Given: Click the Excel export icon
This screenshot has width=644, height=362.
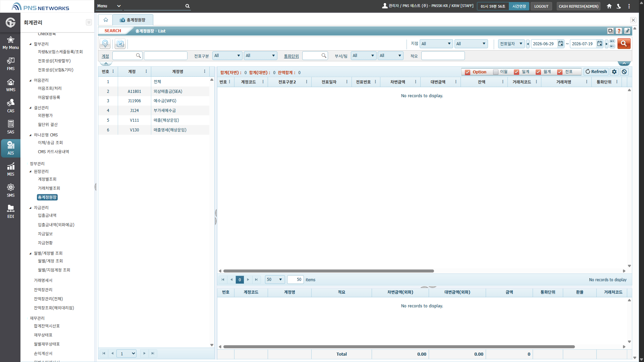Looking at the screenshot, I should pos(120,44).
